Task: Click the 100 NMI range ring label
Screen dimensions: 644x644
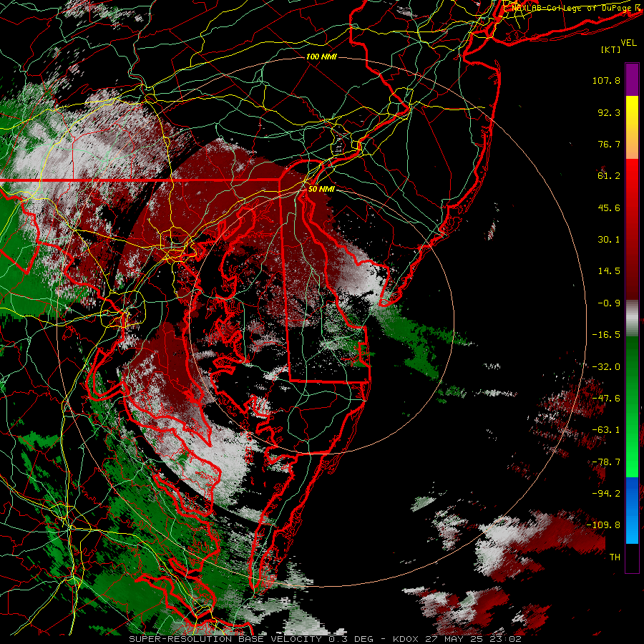Action: (321, 57)
